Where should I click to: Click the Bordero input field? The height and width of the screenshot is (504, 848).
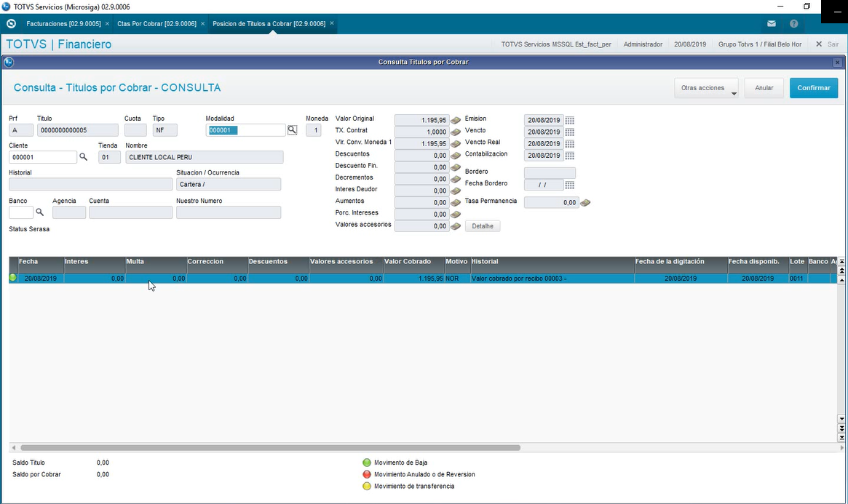tap(550, 173)
